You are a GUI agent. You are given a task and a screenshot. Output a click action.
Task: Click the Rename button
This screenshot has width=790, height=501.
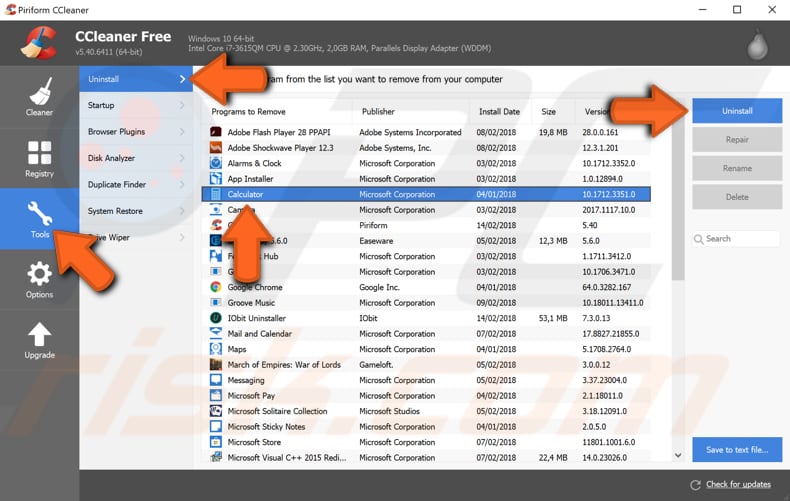tap(737, 168)
